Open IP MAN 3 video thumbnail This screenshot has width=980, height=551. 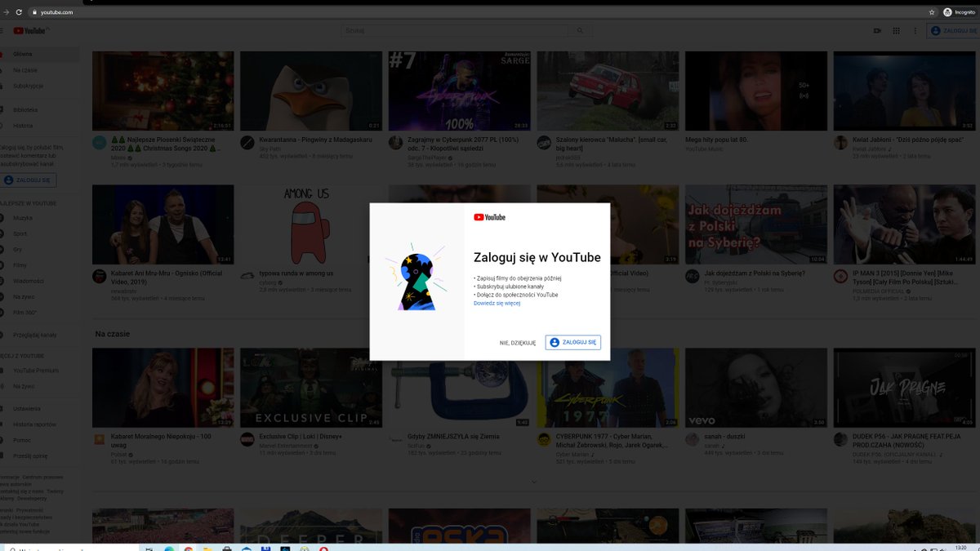[904, 224]
